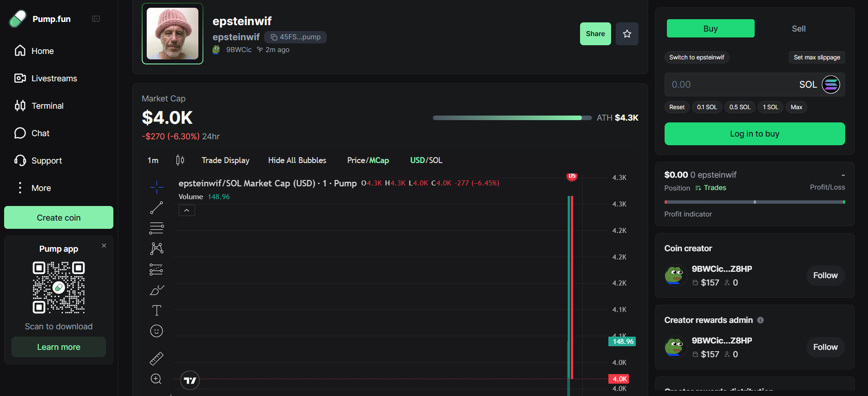Open the Trades link under position
Image resolution: width=868 pixels, height=396 pixels.
click(711, 188)
